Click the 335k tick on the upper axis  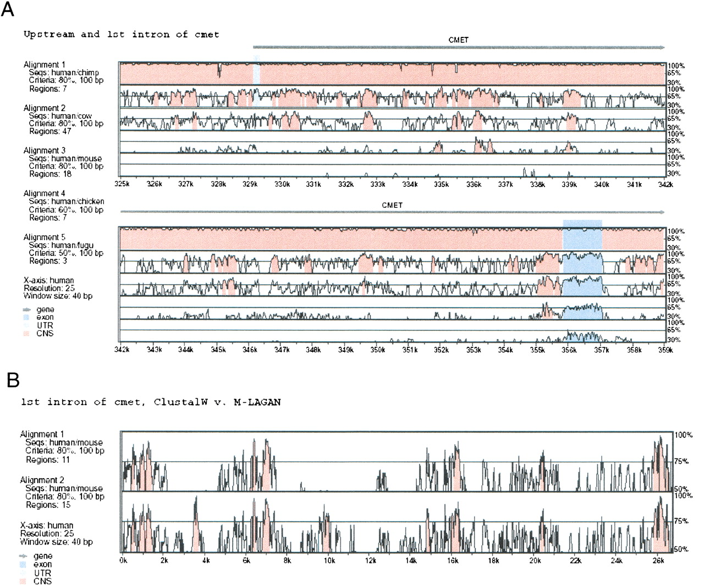(x=441, y=184)
